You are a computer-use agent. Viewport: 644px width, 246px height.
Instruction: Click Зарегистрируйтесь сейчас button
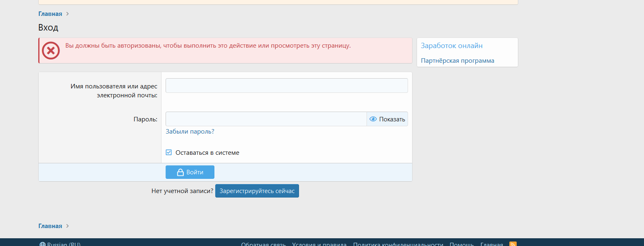[257, 191]
